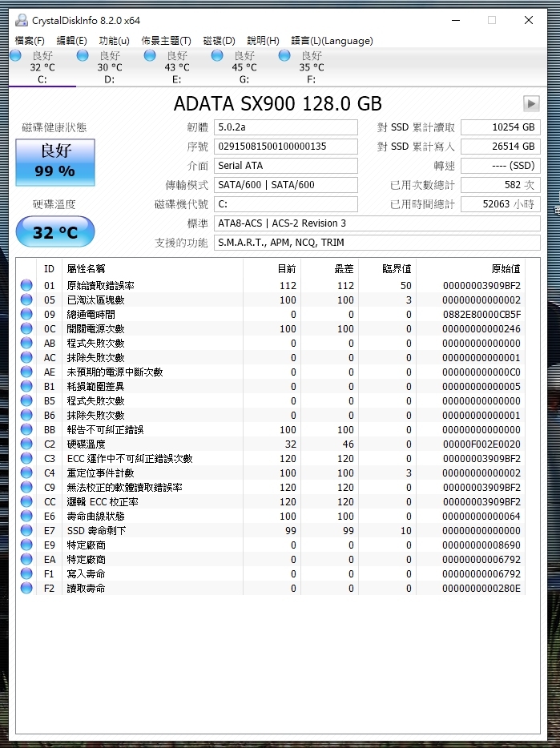Screen dimensions: 560x748
Task: Select attribute name 無法校正的軟體讀取錯誤率
Action: point(125,487)
